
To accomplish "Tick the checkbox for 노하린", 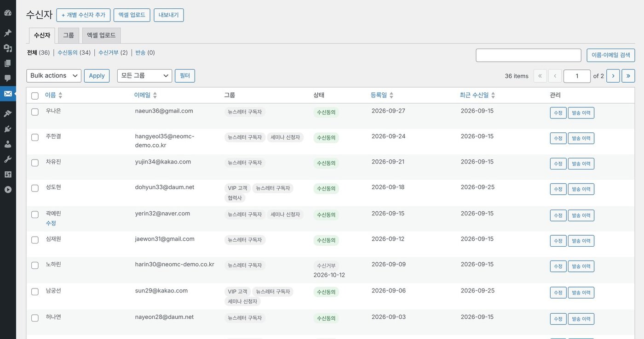I will (x=35, y=265).
